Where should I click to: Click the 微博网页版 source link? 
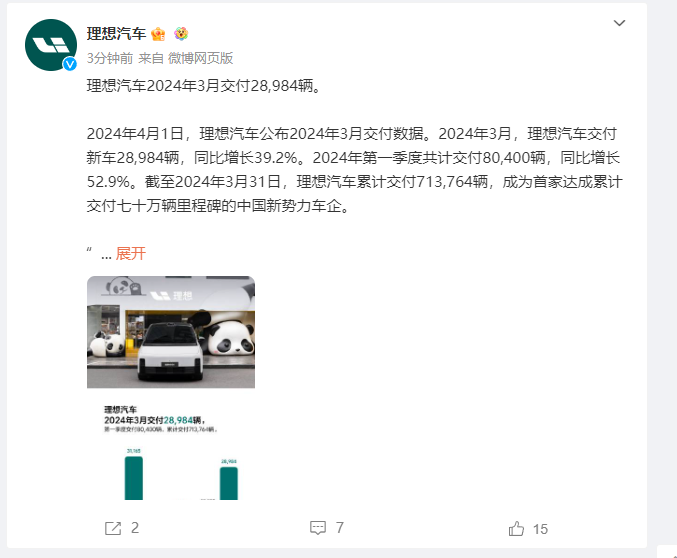point(200,58)
